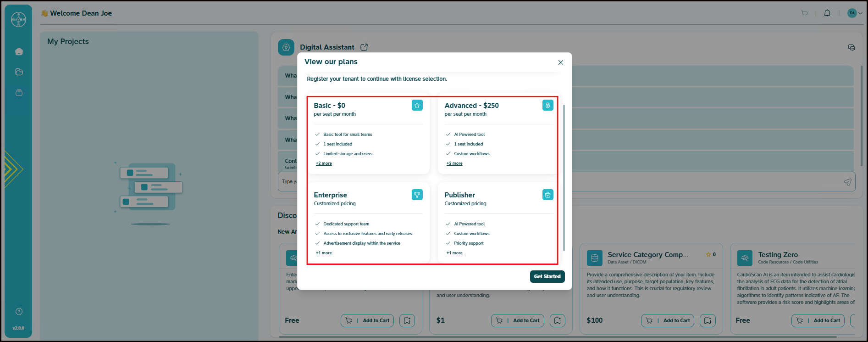Image resolution: width=868 pixels, height=342 pixels.
Task: Open the shopping cart in header
Action: (804, 13)
